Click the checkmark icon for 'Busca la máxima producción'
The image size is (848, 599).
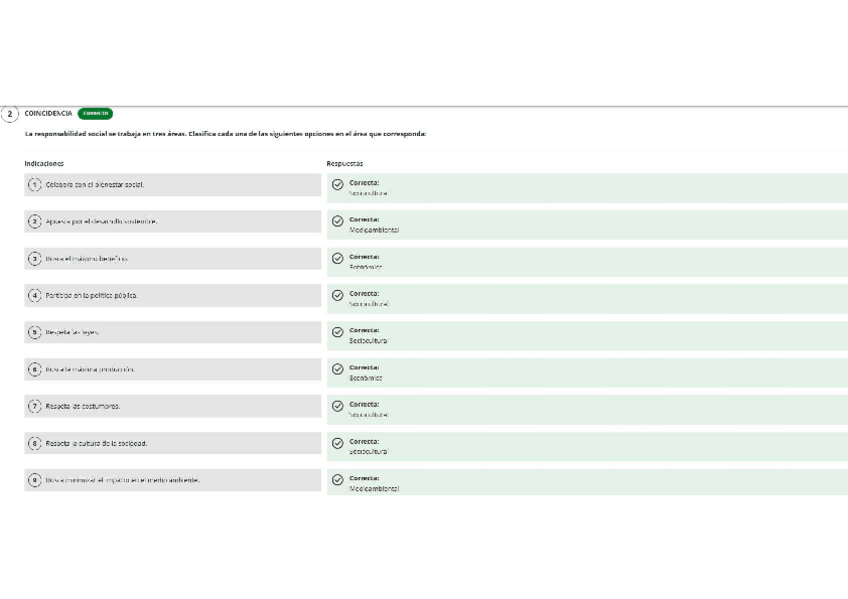tap(338, 370)
